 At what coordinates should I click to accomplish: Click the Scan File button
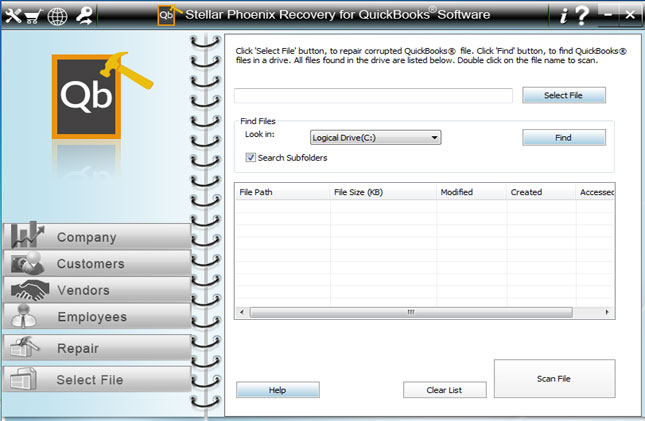555,379
